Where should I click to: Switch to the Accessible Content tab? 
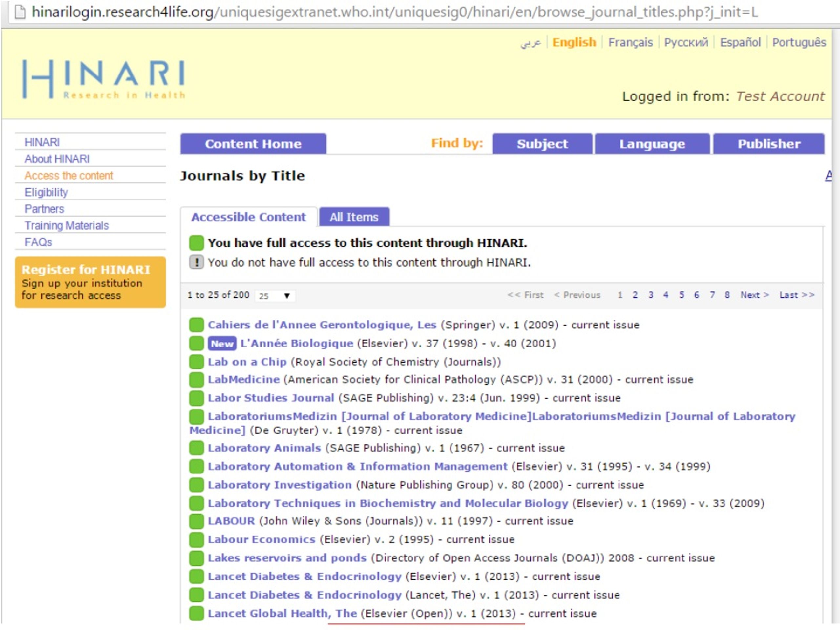pos(248,217)
